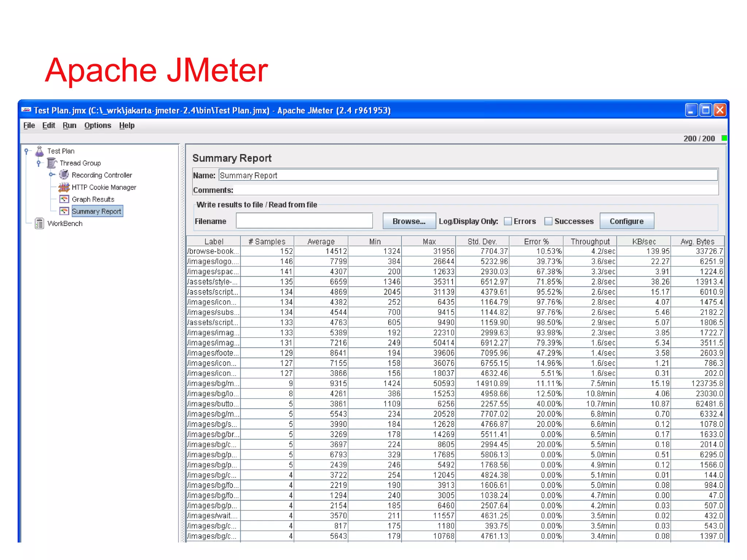The height and width of the screenshot is (560, 747).
Task: Open the Edit menu
Action: pyautogui.click(x=49, y=125)
